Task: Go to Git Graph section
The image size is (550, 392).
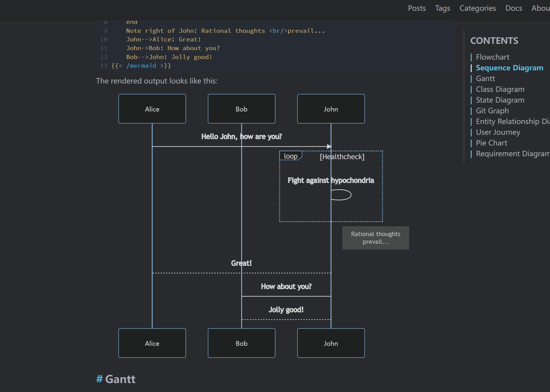Action: 492,111
